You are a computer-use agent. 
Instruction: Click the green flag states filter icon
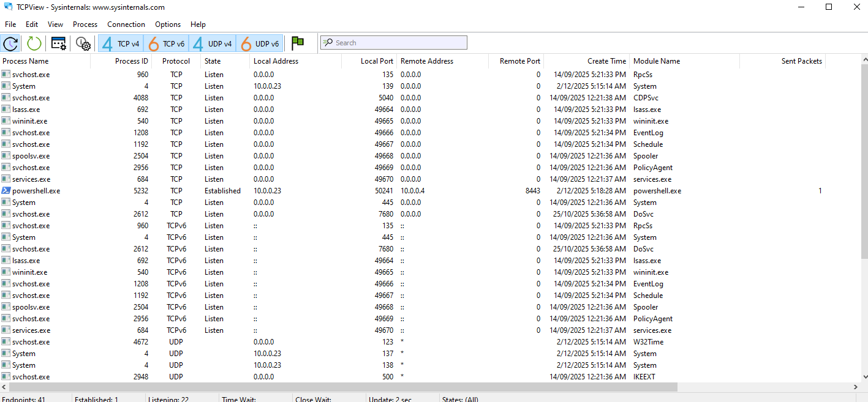point(298,43)
